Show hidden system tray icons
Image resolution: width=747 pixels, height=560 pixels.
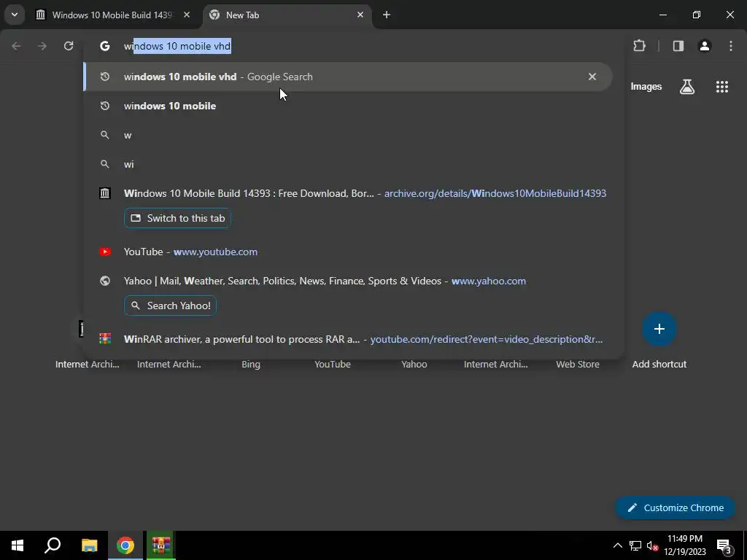[x=617, y=545]
